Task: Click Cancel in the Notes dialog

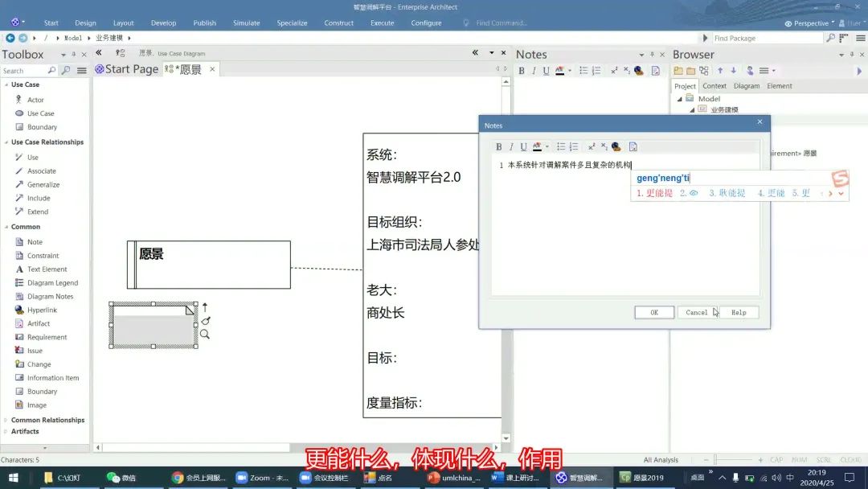Action: click(x=696, y=312)
